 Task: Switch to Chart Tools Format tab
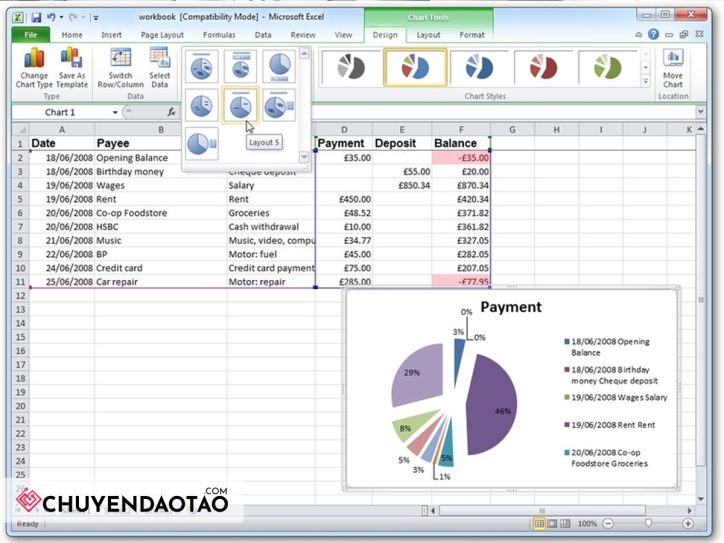(472, 35)
